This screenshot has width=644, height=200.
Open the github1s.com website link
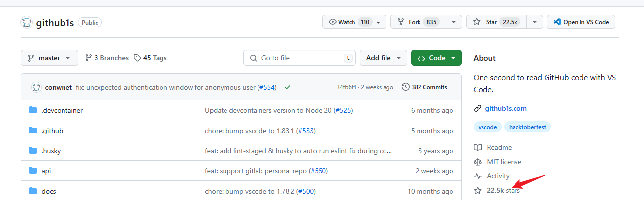pyautogui.click(x=506, y=108)
